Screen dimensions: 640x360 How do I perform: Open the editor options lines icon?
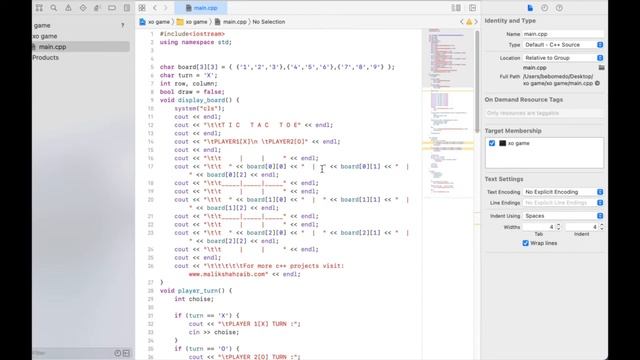click(x=456, y=8)
